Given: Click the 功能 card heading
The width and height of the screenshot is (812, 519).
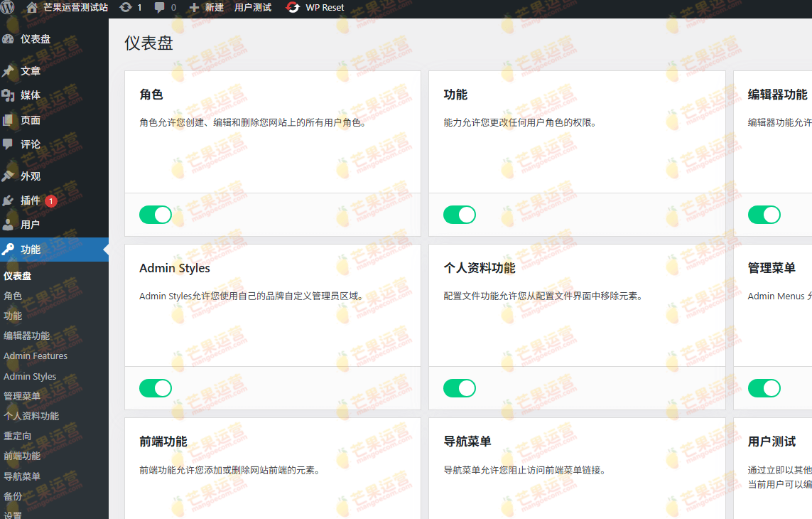Looking at the screenshot, I should (455, 95).
